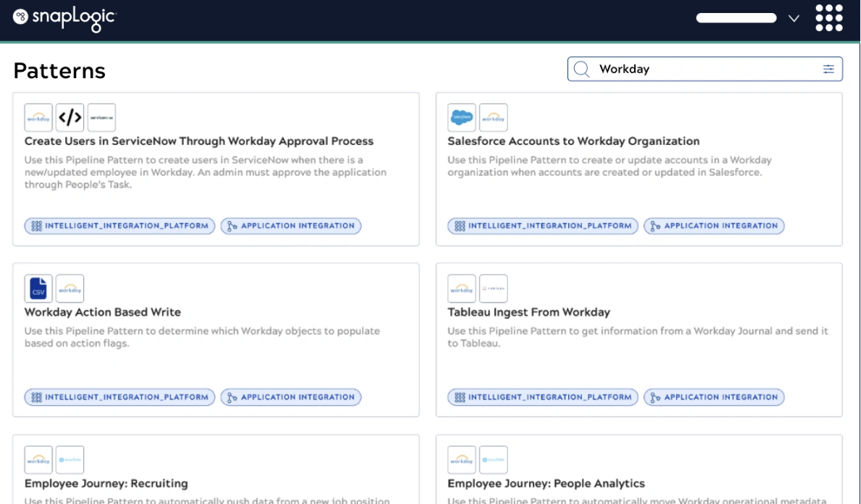Click APPLICATION INTEGRATION tag in Salesforce Accounts card

coord(715,226)
